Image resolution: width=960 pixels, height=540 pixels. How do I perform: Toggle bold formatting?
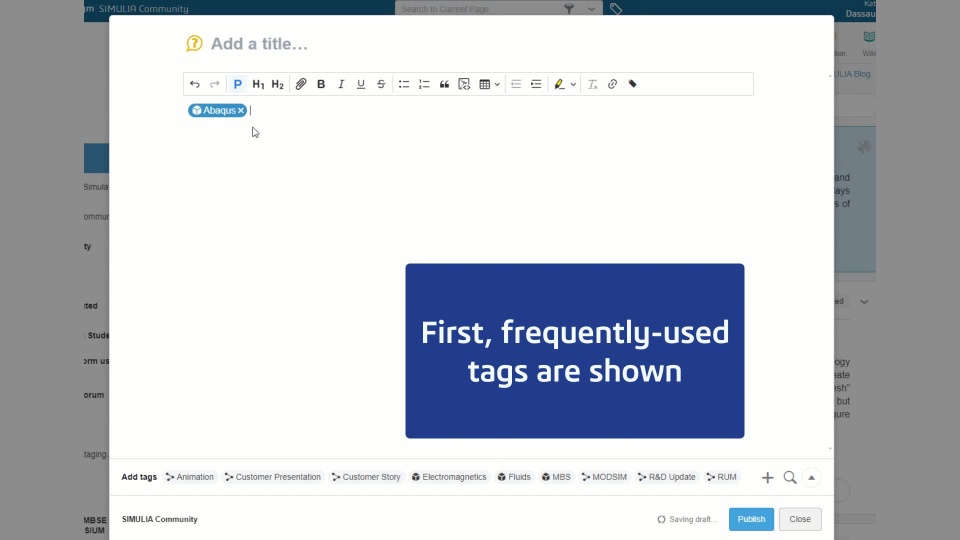[x=321, y=84]
